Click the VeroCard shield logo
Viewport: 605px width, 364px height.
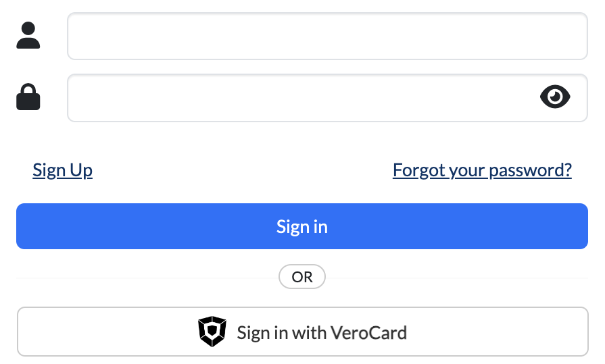click(x=212, y=332)
